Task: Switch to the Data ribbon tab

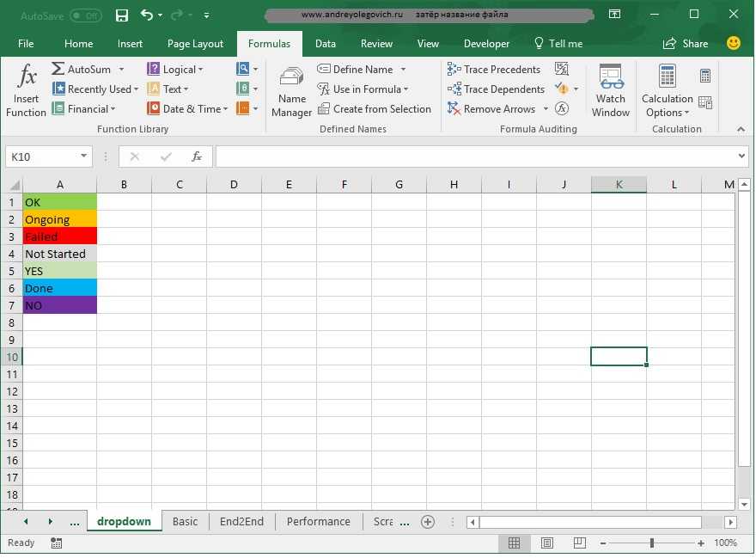Action: pos(326,44)
